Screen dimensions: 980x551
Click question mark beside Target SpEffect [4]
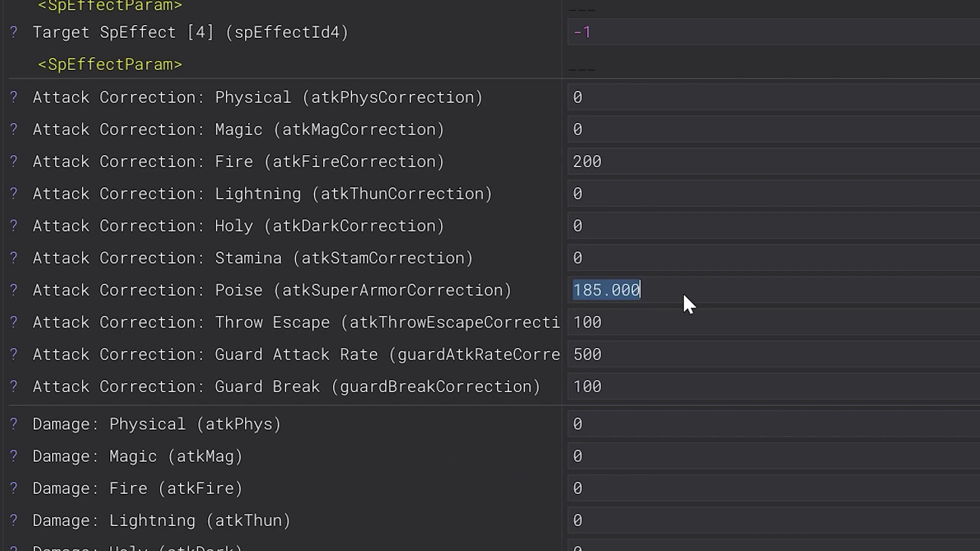(x=14, y=32)
